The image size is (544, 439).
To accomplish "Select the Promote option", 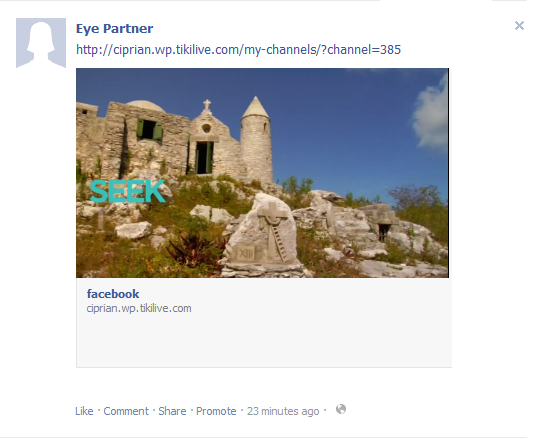I will (216, 411).
